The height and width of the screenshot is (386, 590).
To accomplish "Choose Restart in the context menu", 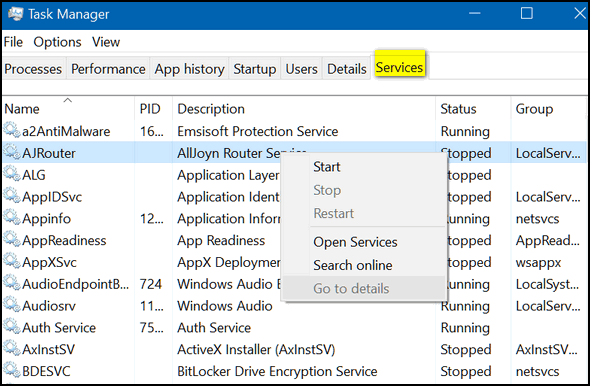I will pyautogui.click(x=363, y=213).
